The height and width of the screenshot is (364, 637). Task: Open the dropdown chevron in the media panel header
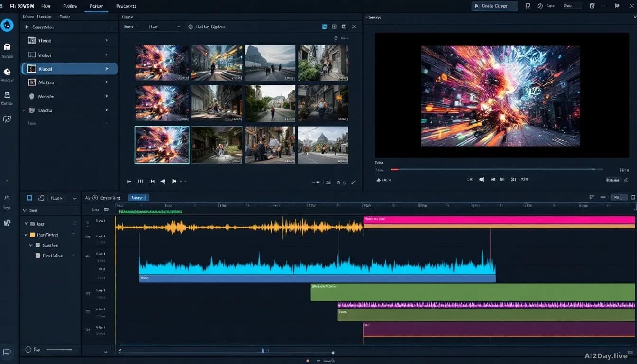[179, 27]
